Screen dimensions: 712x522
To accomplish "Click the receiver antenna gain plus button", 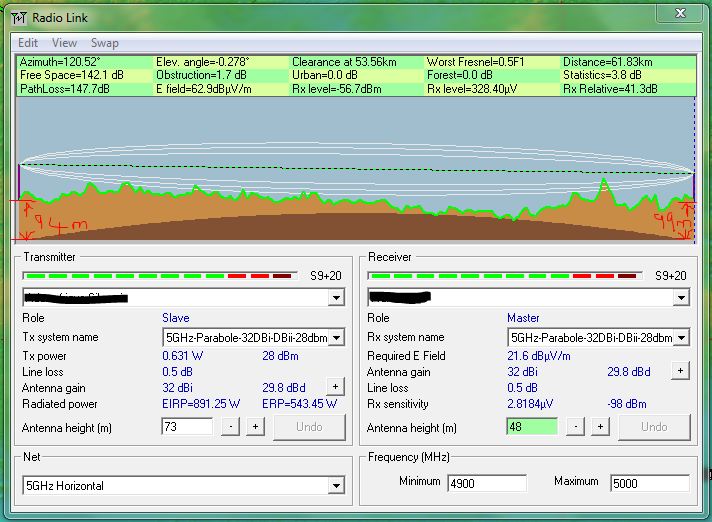I will [x=679, y=371].
